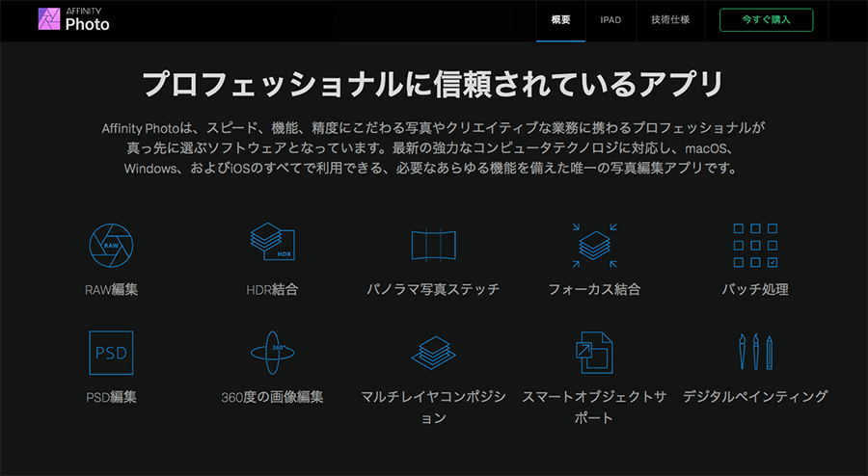Click the パノラマ写真ステッチ label
868x476 pixels.
433,289
